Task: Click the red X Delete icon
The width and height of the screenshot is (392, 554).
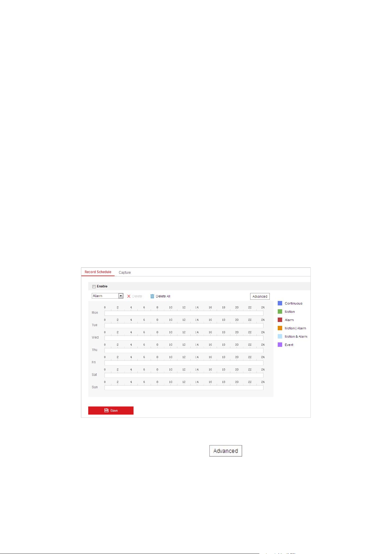Action: [129, 296]
